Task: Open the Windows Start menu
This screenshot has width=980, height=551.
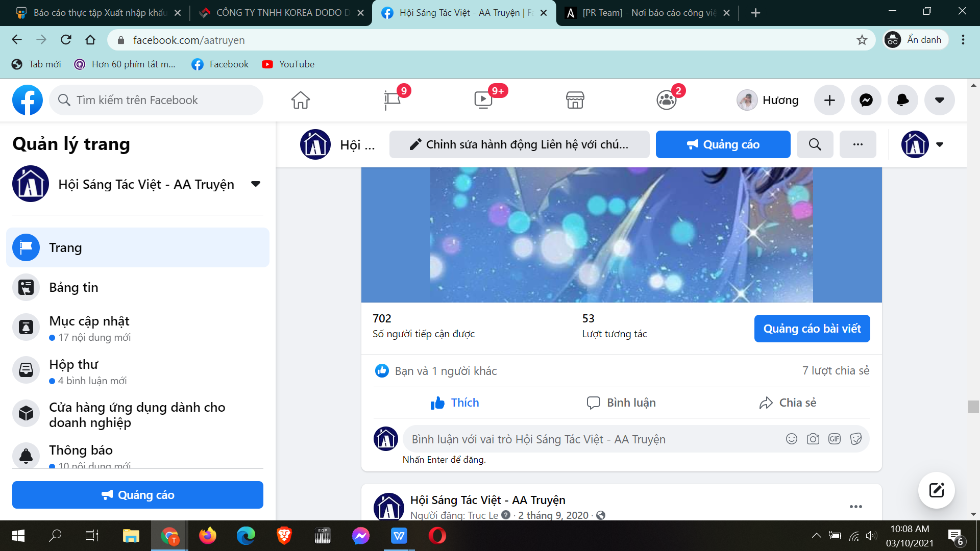Action: 18,536
